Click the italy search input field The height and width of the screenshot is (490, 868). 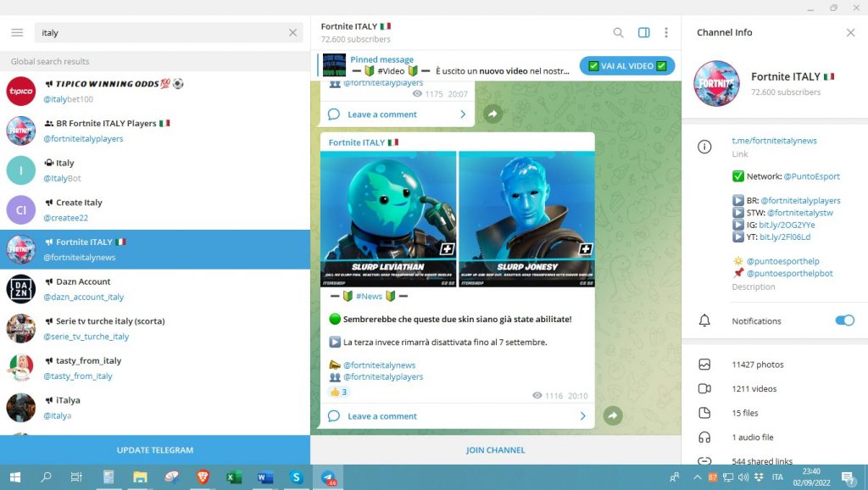click(161, 33)
